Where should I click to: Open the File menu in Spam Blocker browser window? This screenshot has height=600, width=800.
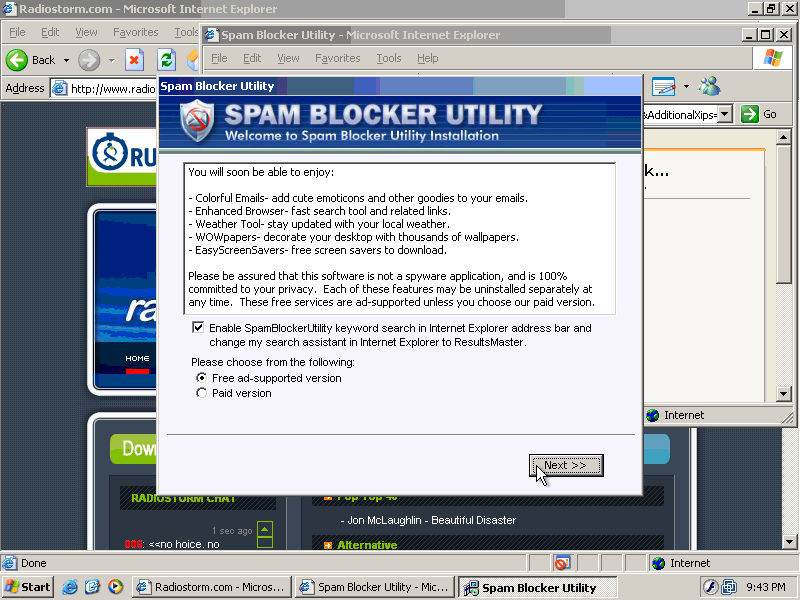[219, 58]
